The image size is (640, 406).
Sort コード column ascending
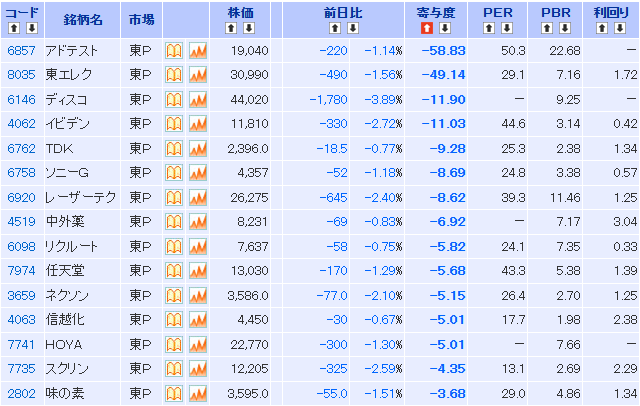13,27
